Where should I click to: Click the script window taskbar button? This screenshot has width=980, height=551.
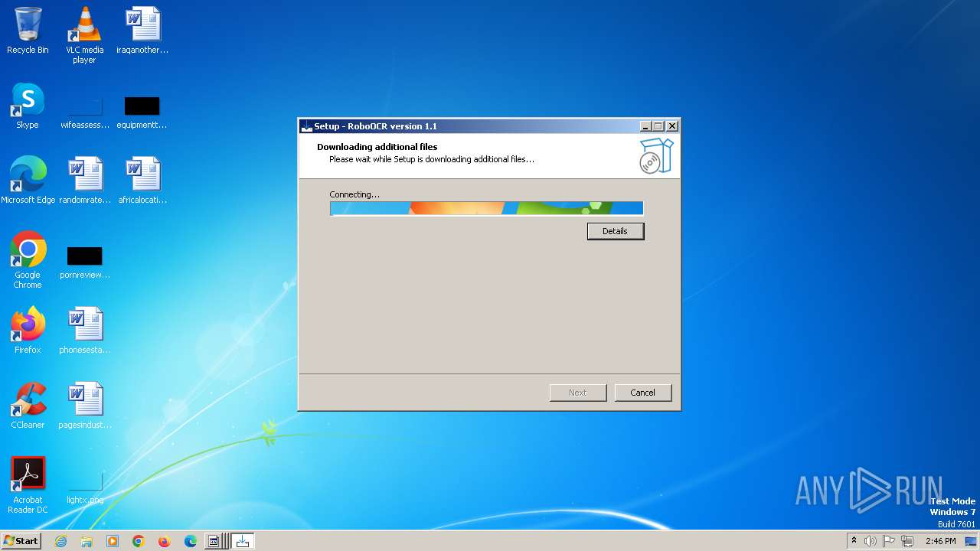click(215, 541)
